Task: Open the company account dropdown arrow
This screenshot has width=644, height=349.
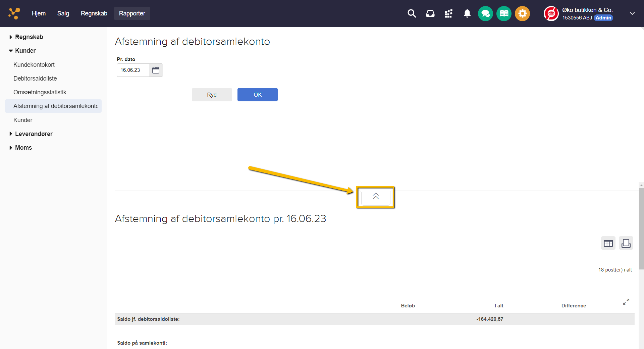Action: pos(632,13)
